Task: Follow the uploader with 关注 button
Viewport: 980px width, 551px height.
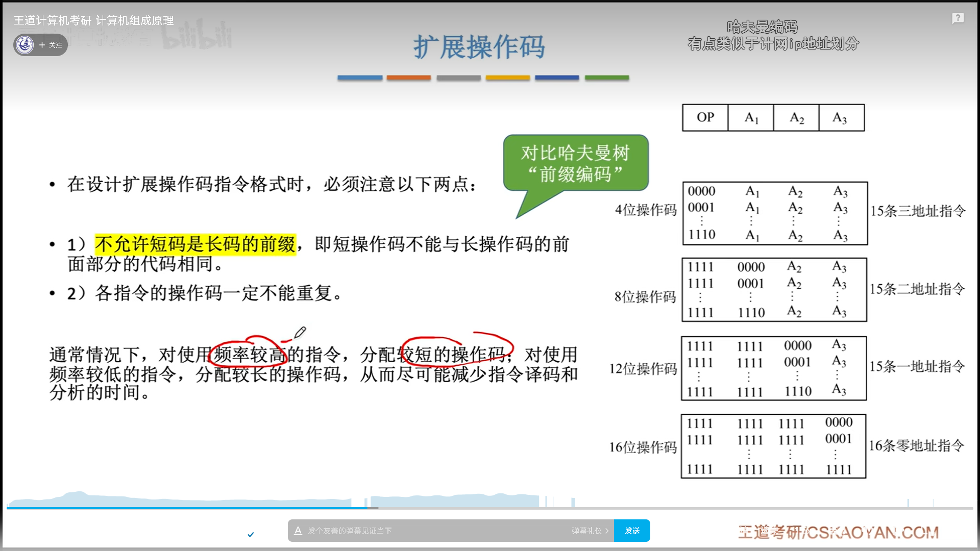Action: (x=51, y=45)
